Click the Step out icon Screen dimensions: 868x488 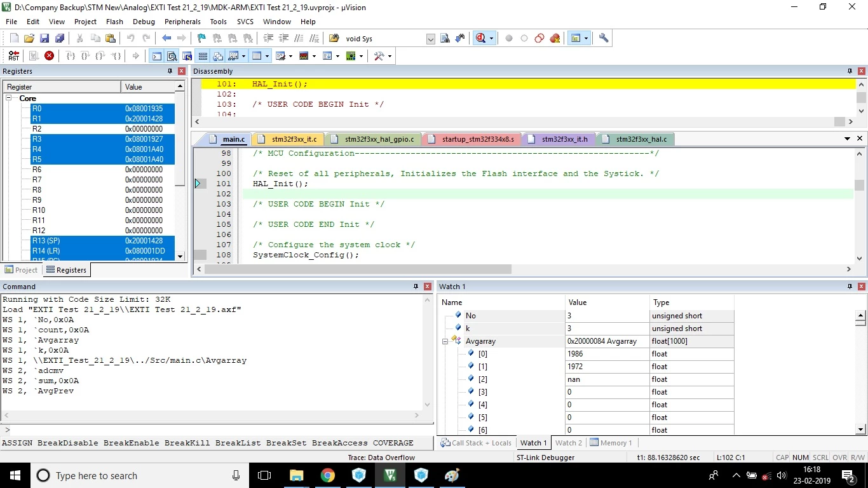100,56
